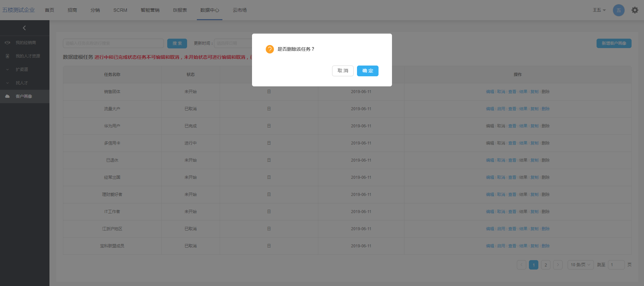644x286 pixels.
Task: Expand the 扩渠道 sidebar menu
Action: (7, 70)
